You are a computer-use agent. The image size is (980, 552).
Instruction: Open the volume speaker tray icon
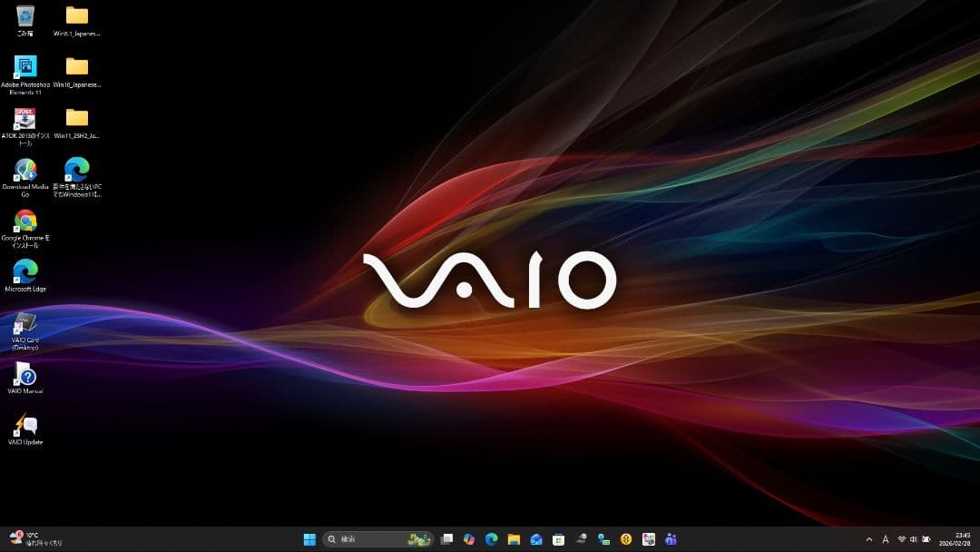913,539
